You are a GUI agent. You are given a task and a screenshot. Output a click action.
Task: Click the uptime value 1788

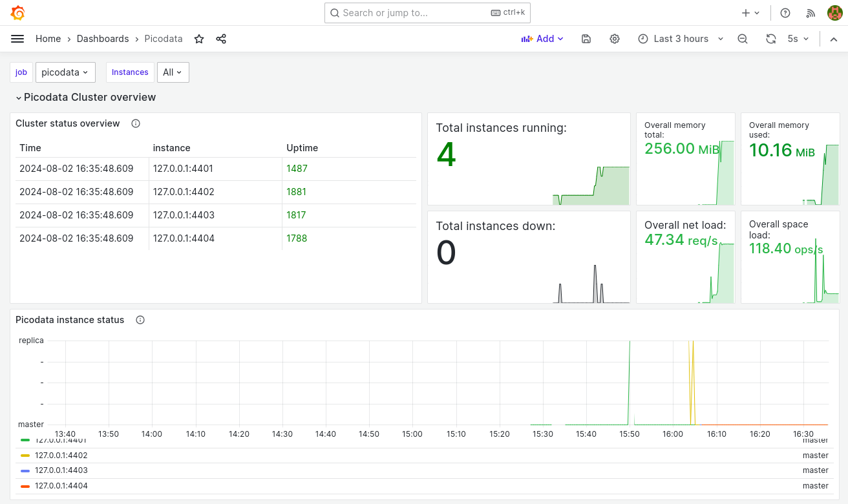click(297, 238)
